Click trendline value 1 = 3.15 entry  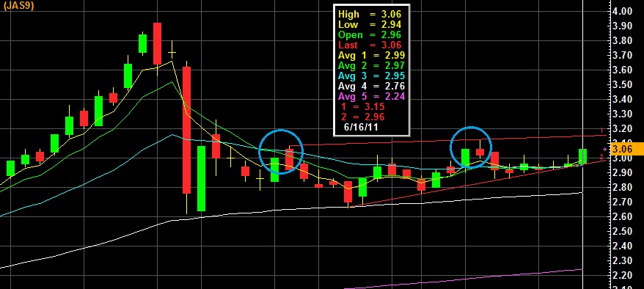click(362, 107)
